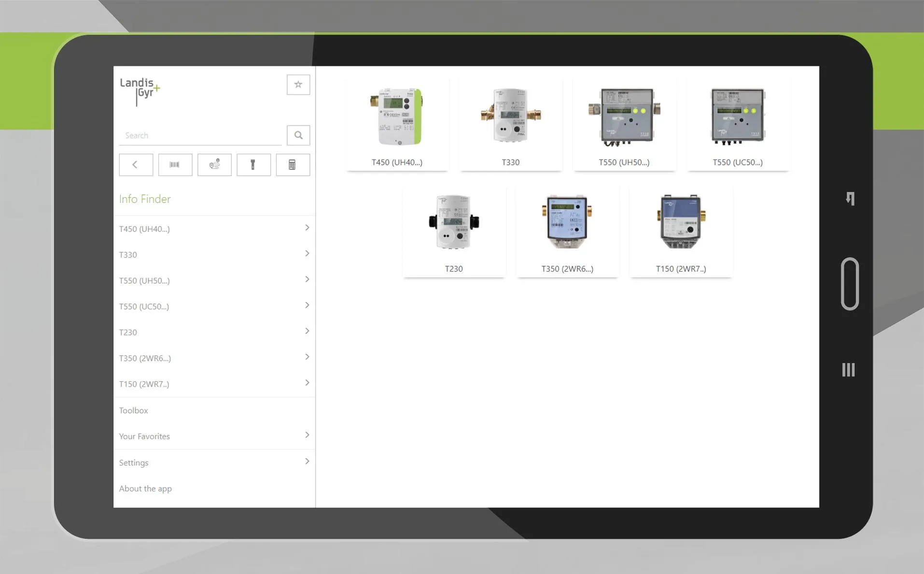The height and width of the screenshot is (574, 924).
Task: Open Your Favorites menu item
Action: [x=214, y=436]
